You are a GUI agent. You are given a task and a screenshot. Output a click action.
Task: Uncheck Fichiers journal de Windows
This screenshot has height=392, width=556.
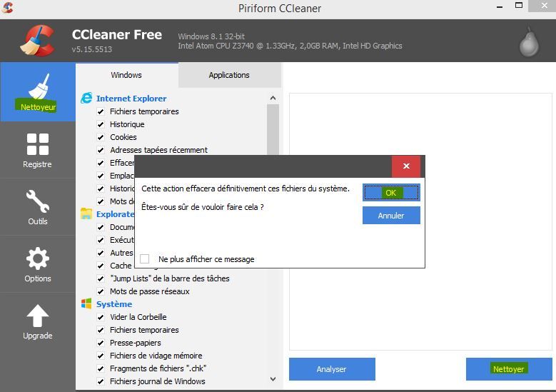point(101,381)
